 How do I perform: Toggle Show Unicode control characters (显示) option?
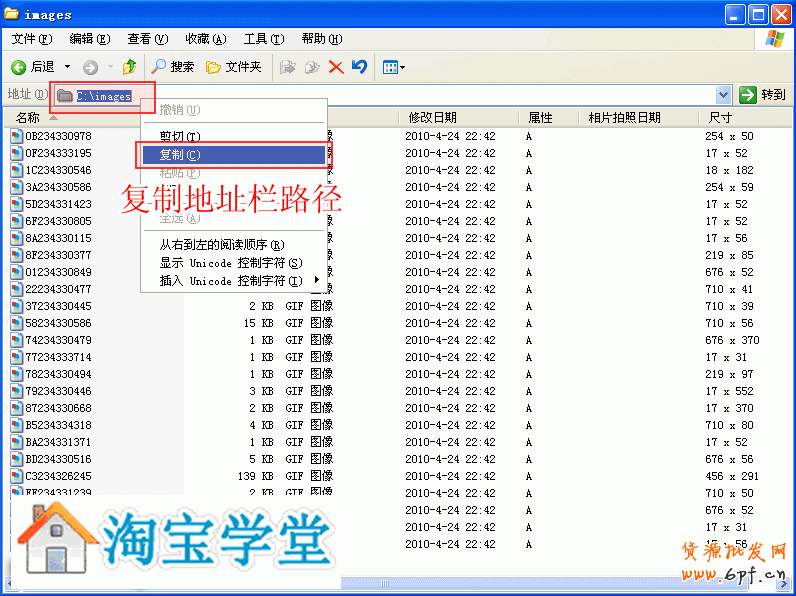click(x=230, y=263)
